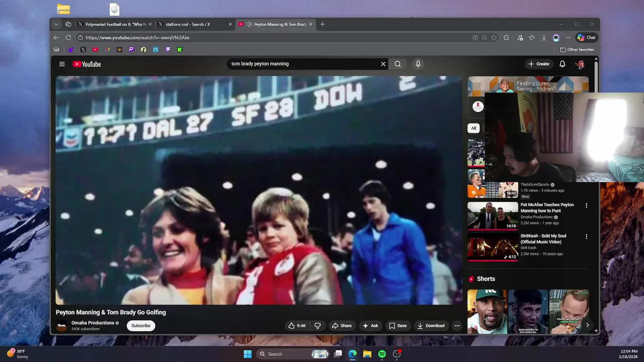Close the stallions cod Search tab
Screen dimensions: 644x362
click(230, 24)
